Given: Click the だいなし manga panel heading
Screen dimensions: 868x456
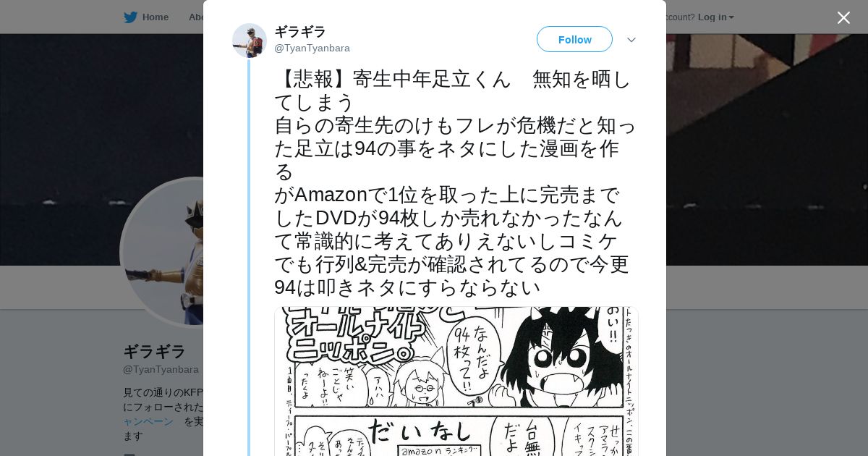Looking at the screenshot, I should click(x=420, y=432).
